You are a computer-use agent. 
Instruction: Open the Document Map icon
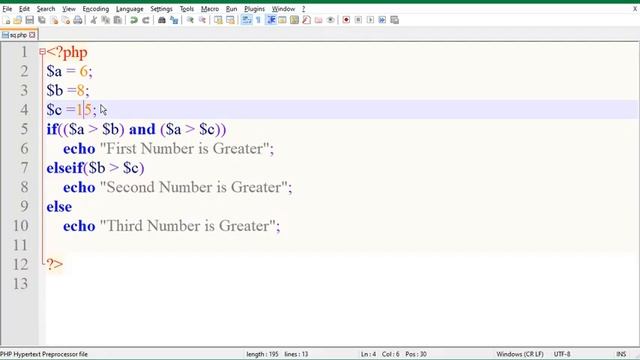(x=294, y=20)
